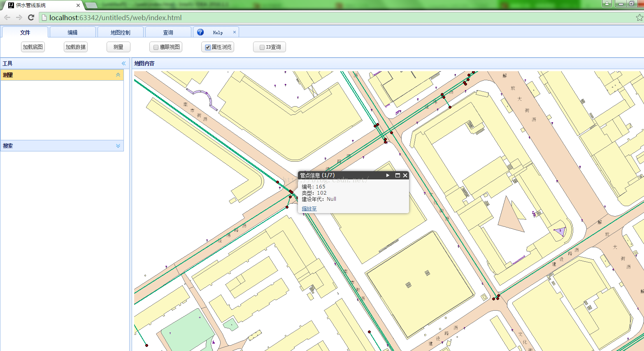This screenshot has width=644, height=351.
Task: Switch to the 编辑 tab
Action: pyautogui.click(x=72, y=33)
